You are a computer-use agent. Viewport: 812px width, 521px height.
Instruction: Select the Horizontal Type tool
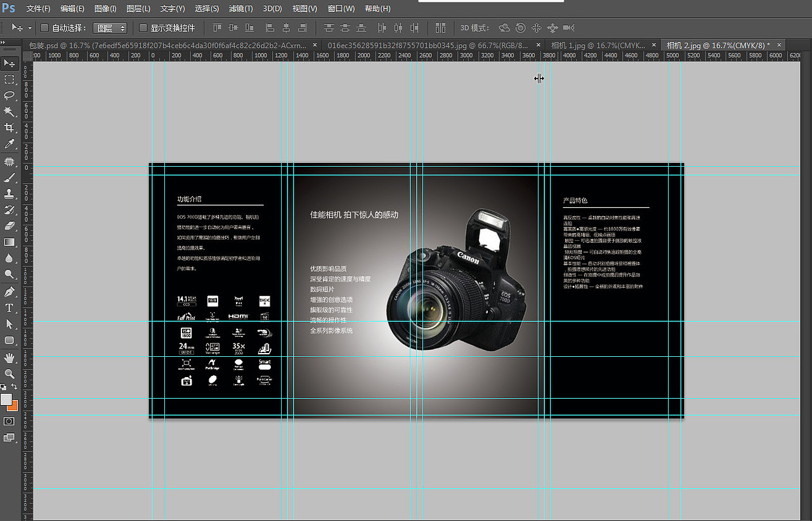10,308
